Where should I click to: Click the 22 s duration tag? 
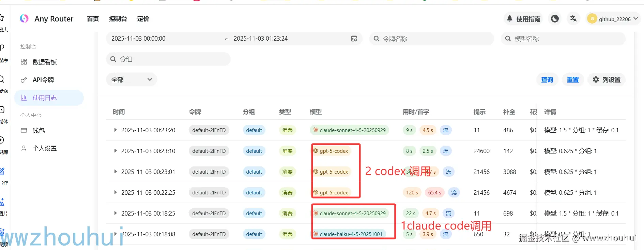[x=411, y=213]
